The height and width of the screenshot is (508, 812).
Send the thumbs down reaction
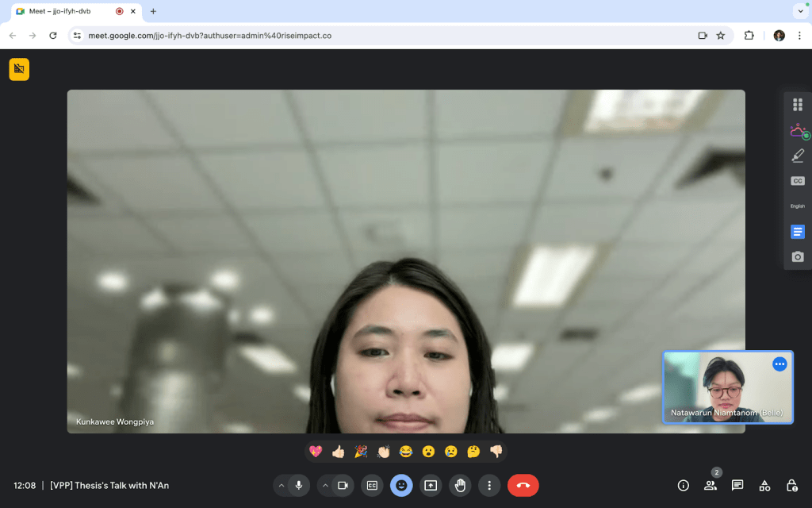tap(496, 452)
